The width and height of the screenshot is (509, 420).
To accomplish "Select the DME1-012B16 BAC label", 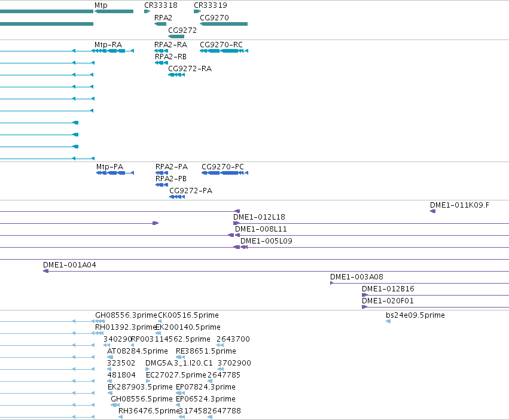I will [x=388, y=290].
